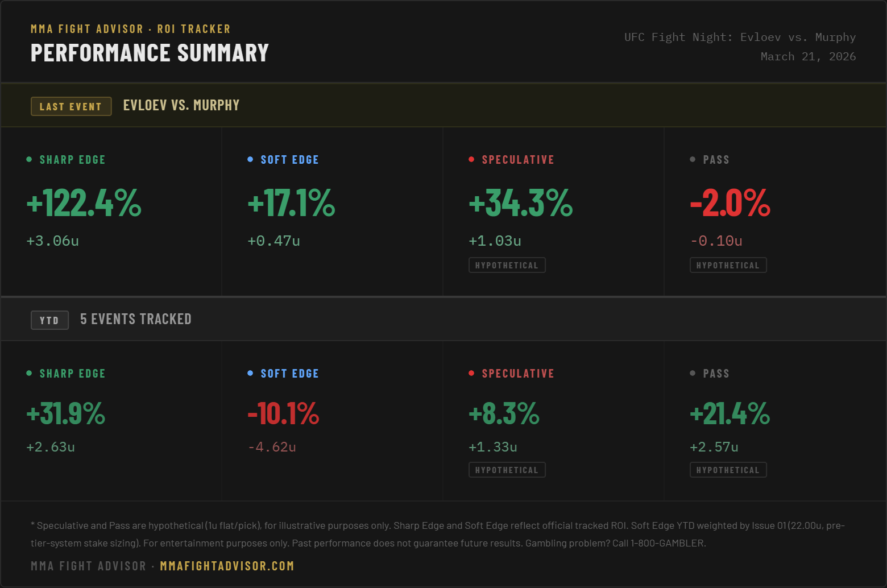This screenshot has height=588, width=887.
Task: Click the -2.0% Pass figure
Action: pos(730,202)
